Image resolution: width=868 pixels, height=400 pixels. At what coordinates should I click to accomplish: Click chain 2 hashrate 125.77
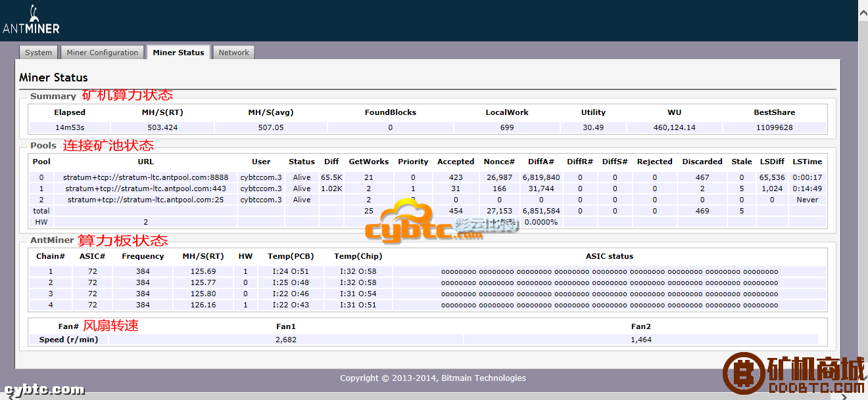[203, 282]
